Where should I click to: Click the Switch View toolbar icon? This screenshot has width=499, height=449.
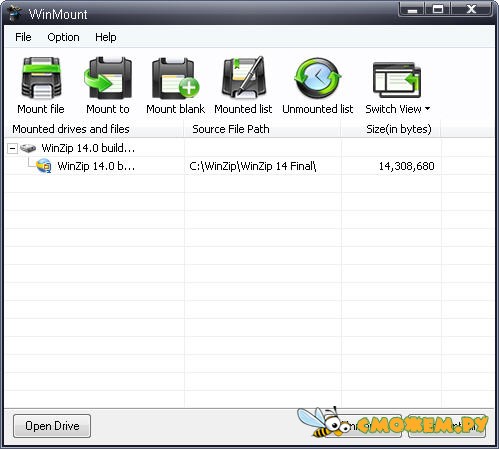(x=397, y=79)
